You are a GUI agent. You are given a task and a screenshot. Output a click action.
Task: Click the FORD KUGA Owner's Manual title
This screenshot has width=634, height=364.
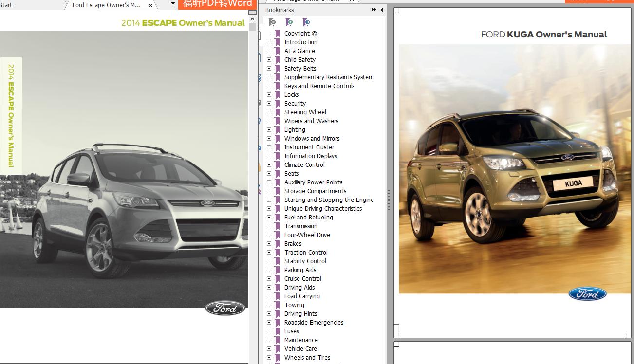click(543, 35)
